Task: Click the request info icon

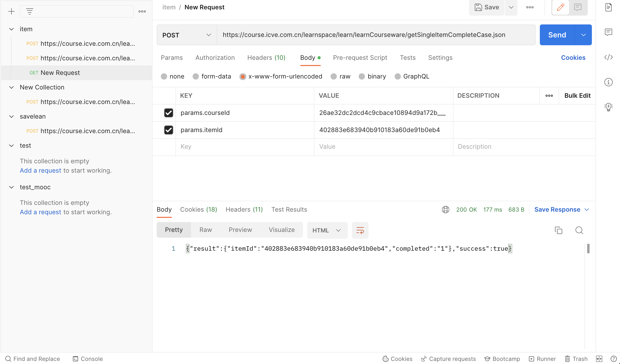Action: pos(608,82)
